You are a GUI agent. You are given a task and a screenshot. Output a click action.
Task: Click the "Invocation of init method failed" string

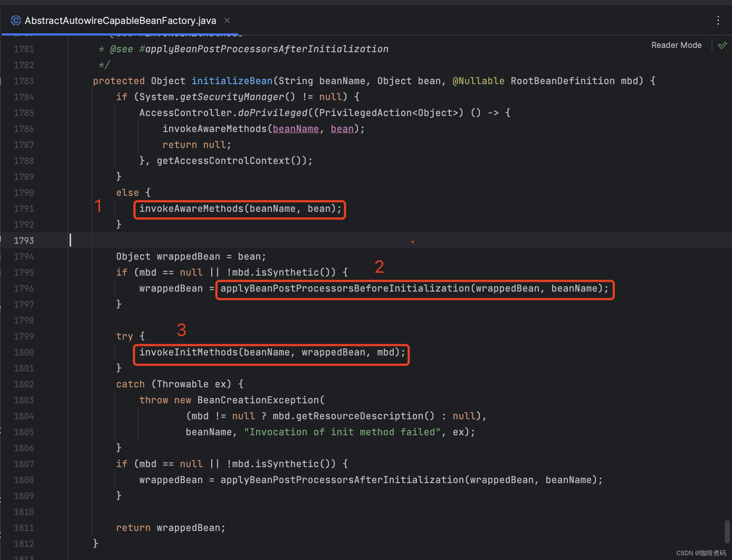pos(342,432)
